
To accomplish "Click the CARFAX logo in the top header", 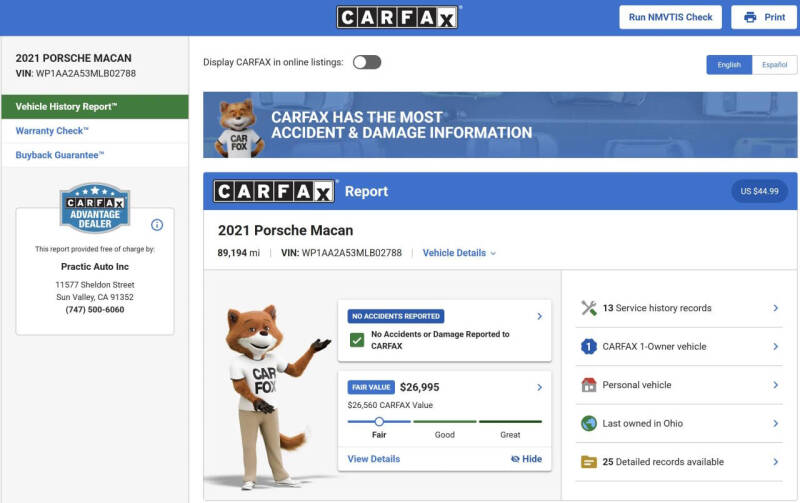I will [397, 17].
